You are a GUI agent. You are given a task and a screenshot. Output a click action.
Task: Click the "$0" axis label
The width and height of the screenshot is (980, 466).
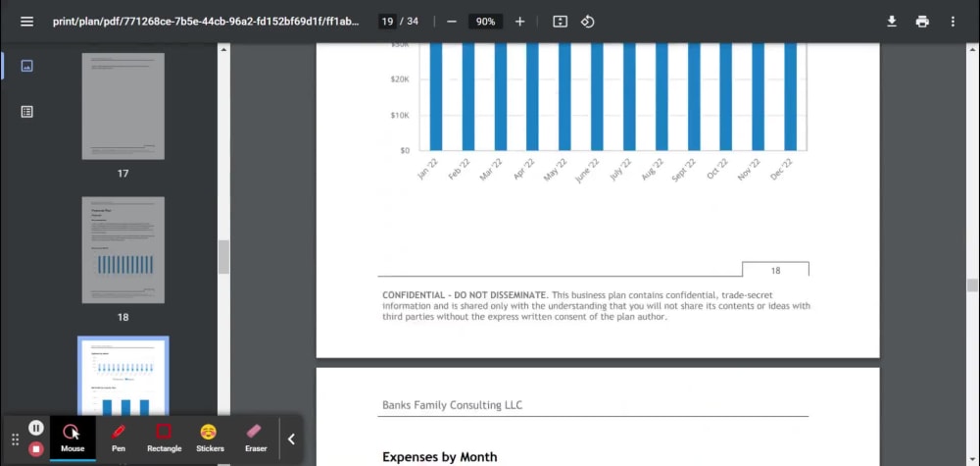click(x=404, y=150)
